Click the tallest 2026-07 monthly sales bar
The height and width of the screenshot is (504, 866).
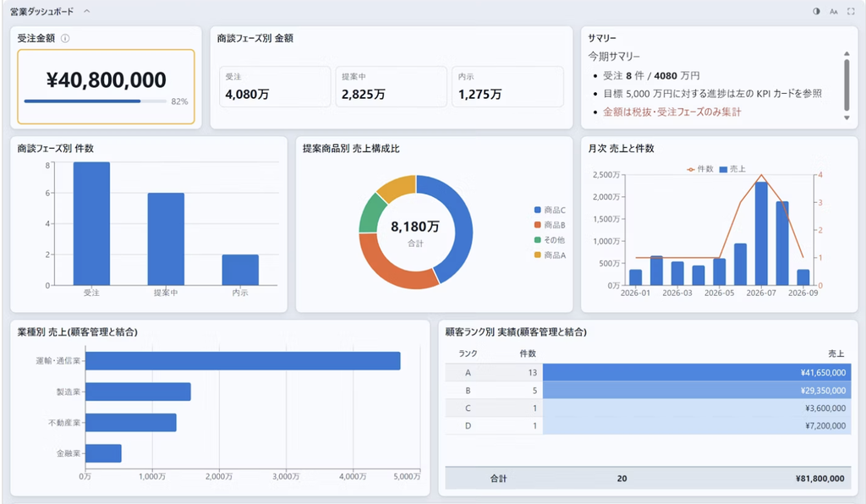coord(761,233)
